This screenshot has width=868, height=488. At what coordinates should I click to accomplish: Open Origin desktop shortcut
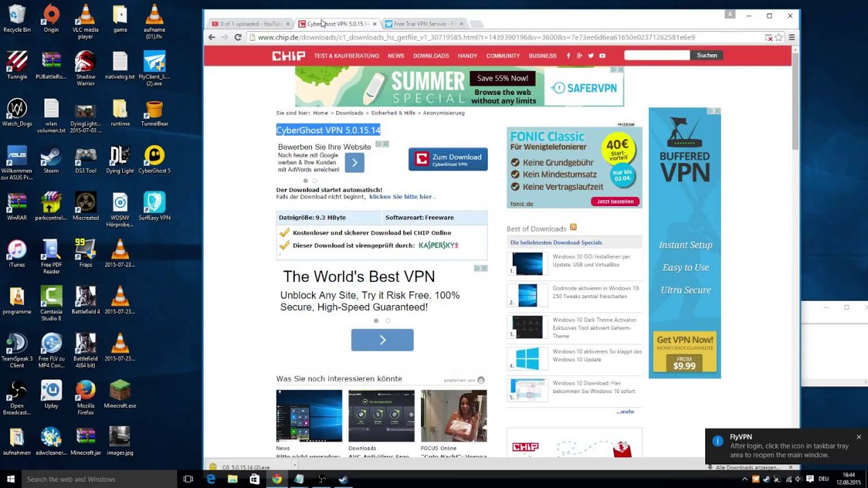coord(51,18)
